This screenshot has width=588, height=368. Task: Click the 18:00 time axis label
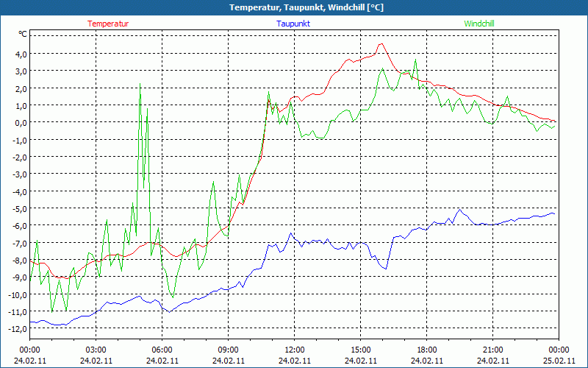(x=427, y=350)
